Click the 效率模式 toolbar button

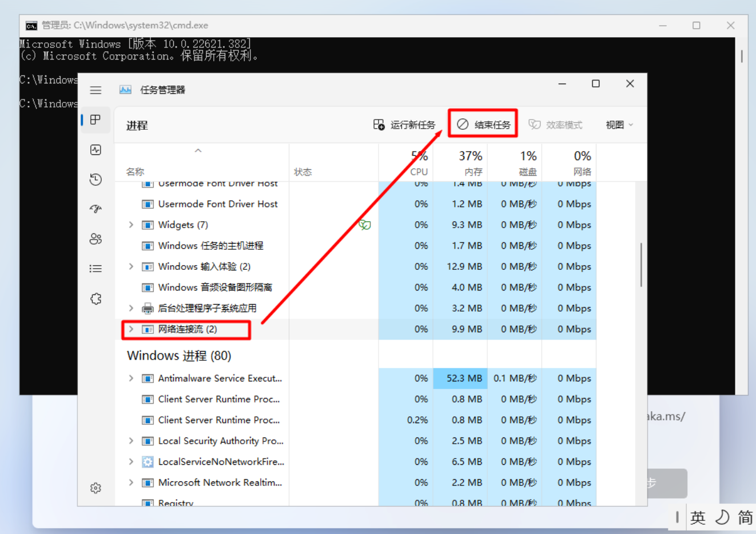click(555, 125)
